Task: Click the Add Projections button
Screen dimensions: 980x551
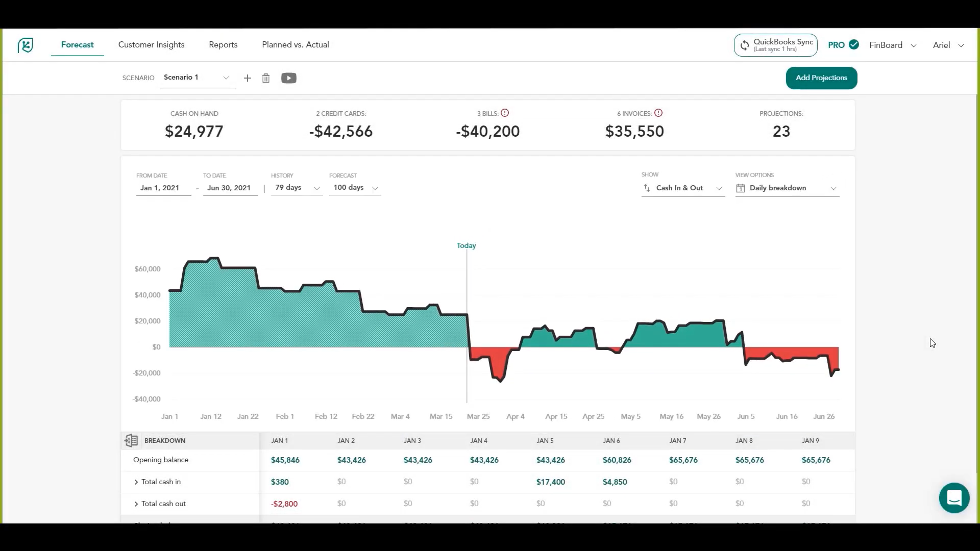Action: pyautogui.click(x=821, y=78)
